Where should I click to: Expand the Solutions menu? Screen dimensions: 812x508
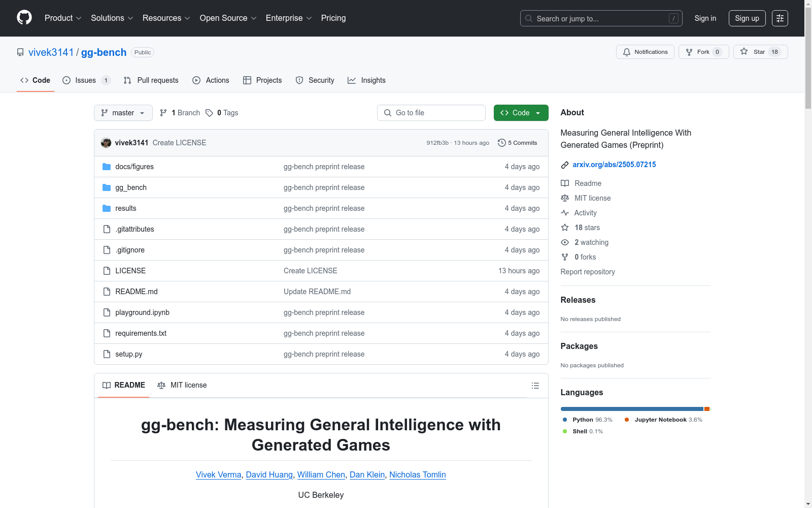[x=112, y=18]
